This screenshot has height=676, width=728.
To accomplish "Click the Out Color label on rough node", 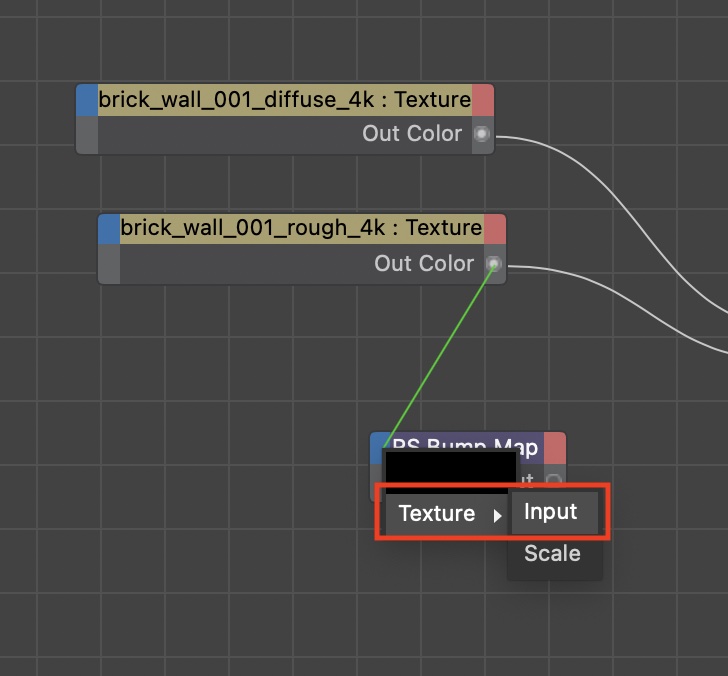I will pos(424,264).
